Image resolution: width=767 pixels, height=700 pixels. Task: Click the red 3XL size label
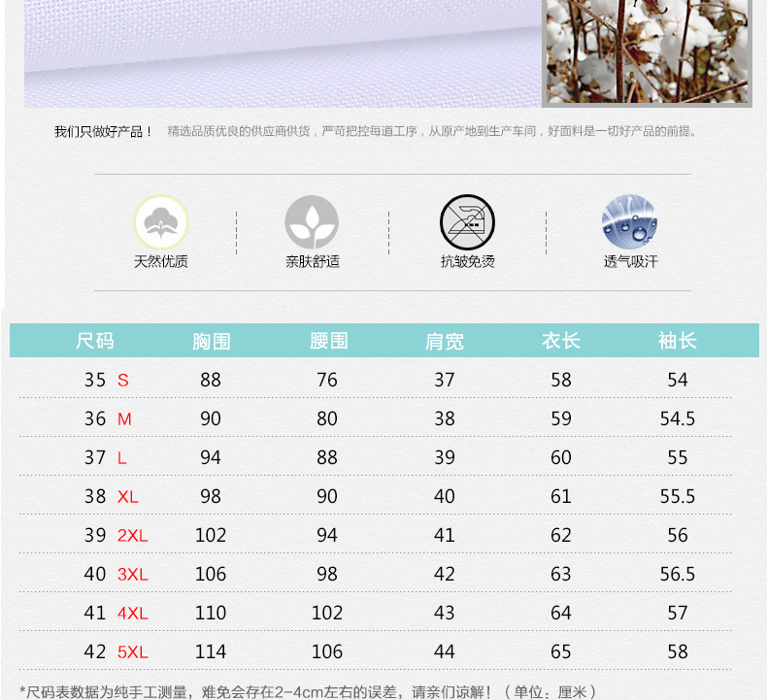click(x=133, y=575)
